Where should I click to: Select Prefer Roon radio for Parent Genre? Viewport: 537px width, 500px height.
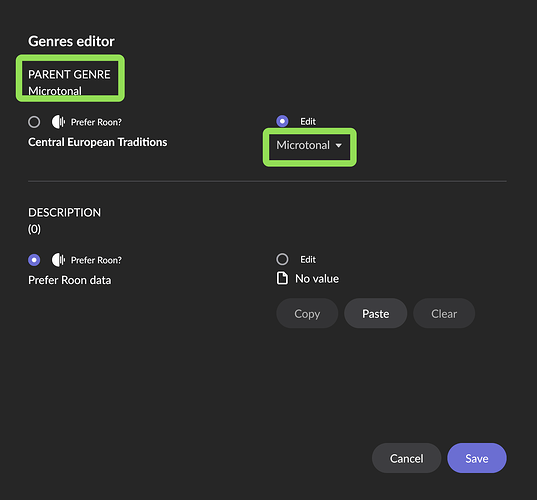click(x=34, y=122)
